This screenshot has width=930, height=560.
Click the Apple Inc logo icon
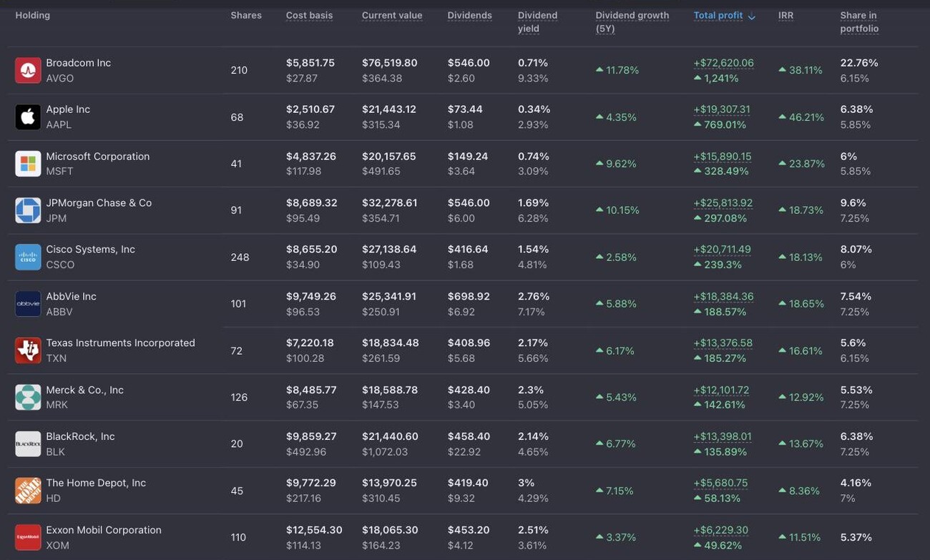pos(28,117)
